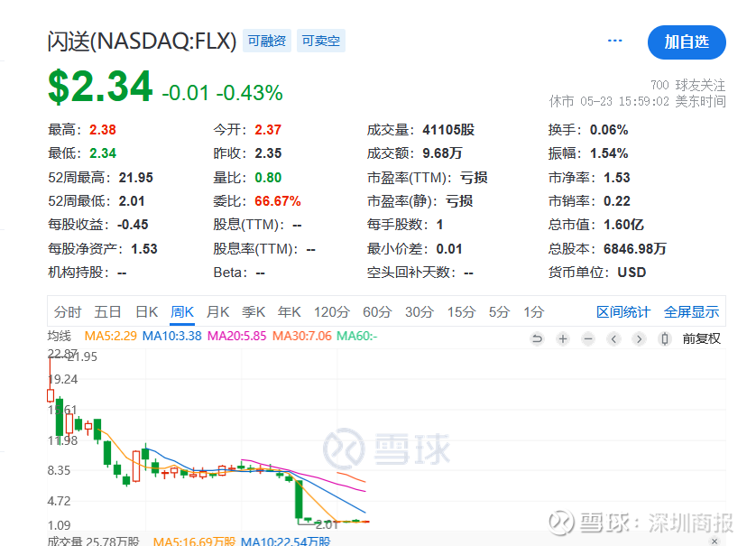Click the 最小价差 value 0.01

pyautogui.click(x=449, y=249)
